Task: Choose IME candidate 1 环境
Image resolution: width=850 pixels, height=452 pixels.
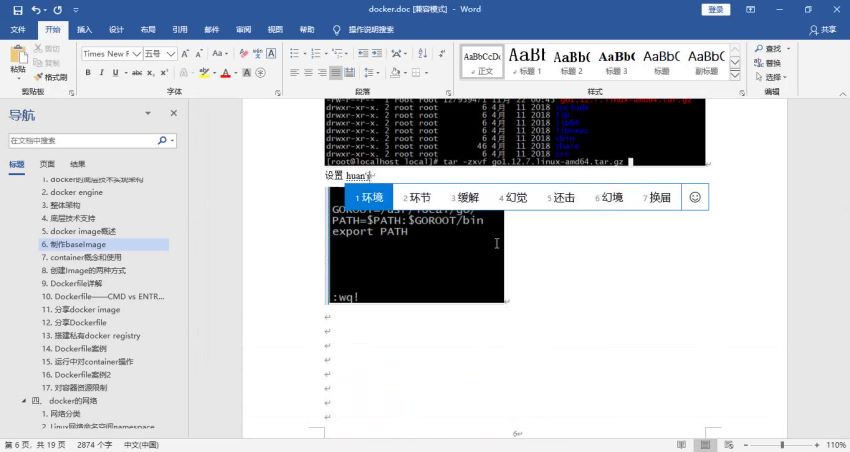Action: [x=369, y=197]
